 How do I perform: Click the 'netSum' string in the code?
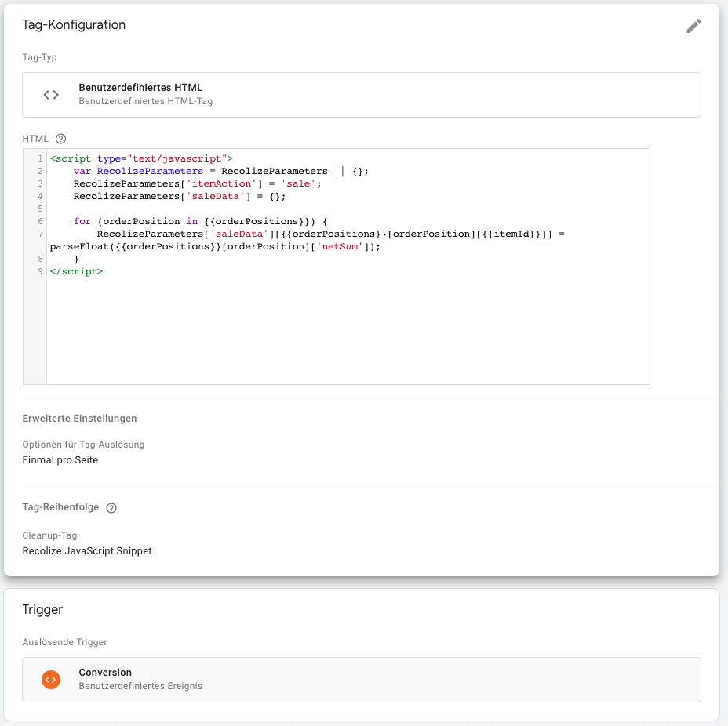point(340,246)
